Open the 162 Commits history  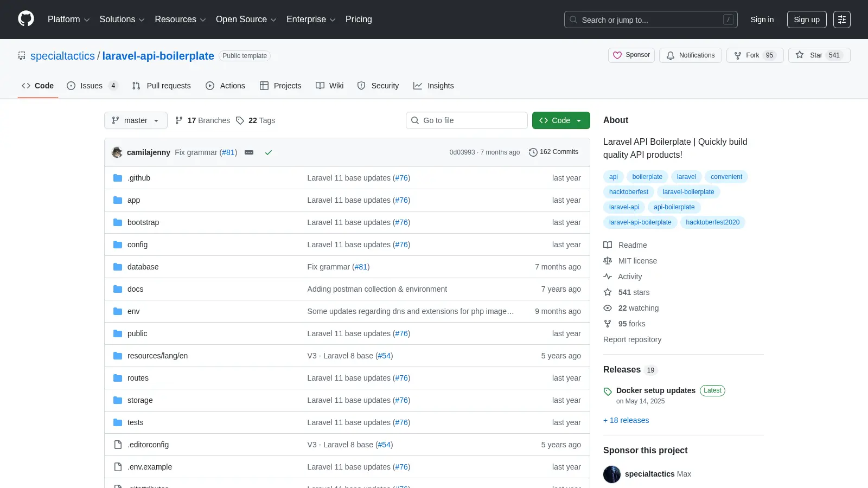(553, 152)
